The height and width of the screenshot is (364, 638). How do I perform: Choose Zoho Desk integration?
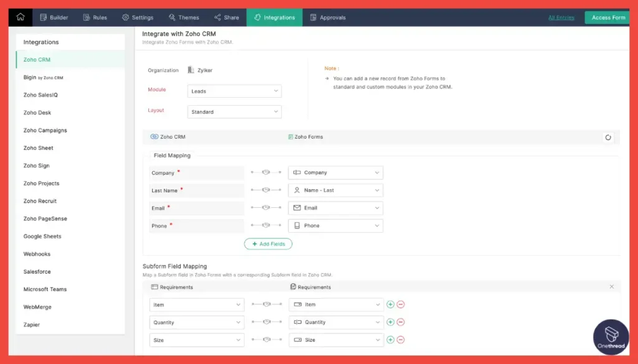click(x=70, y=113)
